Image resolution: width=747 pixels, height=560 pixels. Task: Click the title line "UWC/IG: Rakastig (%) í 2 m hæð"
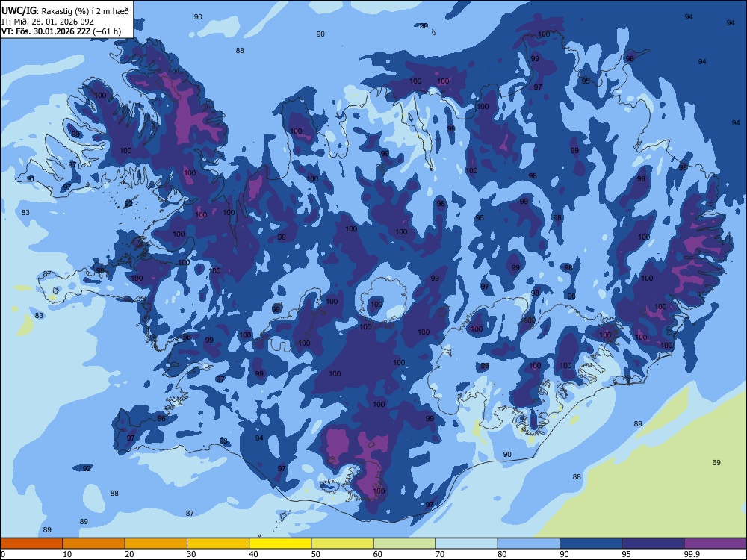(x=65, y=11)
